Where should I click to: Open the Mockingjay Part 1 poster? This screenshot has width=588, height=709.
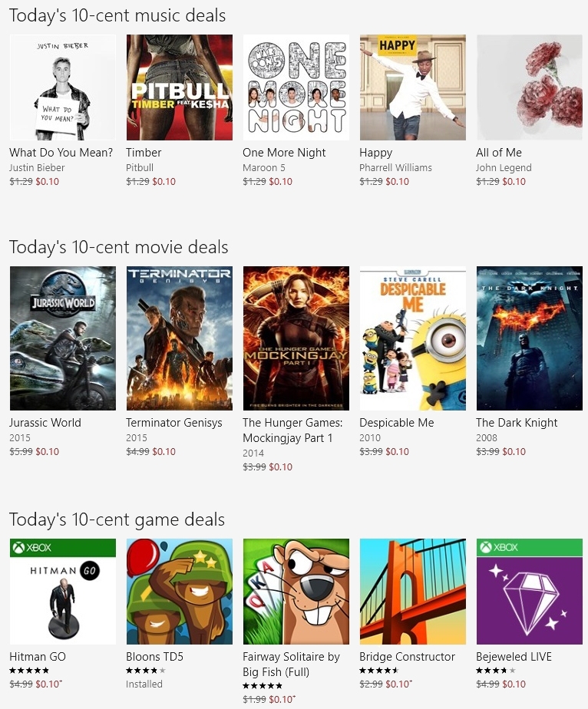click(296, 338)
